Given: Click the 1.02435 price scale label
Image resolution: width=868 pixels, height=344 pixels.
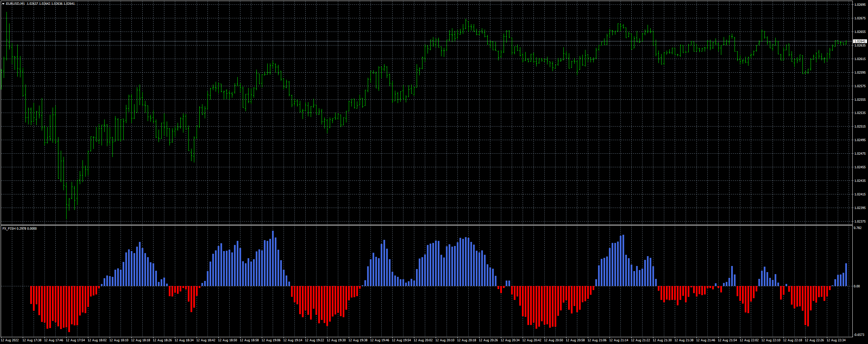Looking at the screenshot, I should 860,181.
